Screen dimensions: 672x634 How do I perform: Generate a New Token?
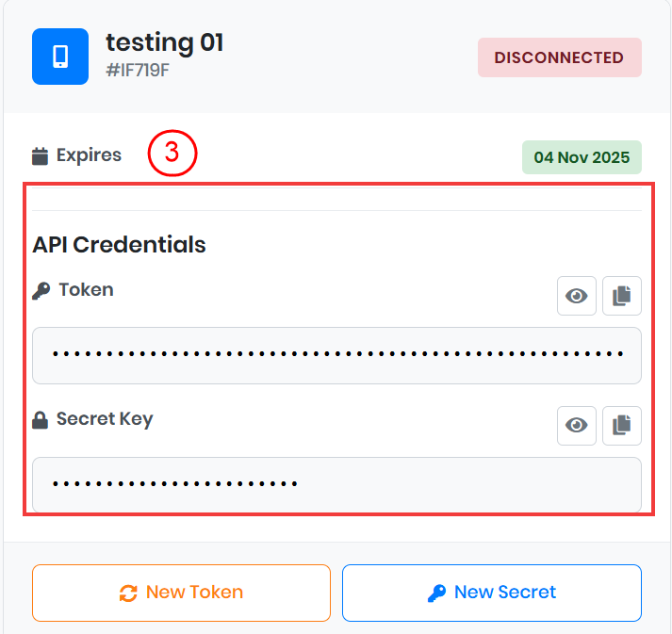click(181, 593)
